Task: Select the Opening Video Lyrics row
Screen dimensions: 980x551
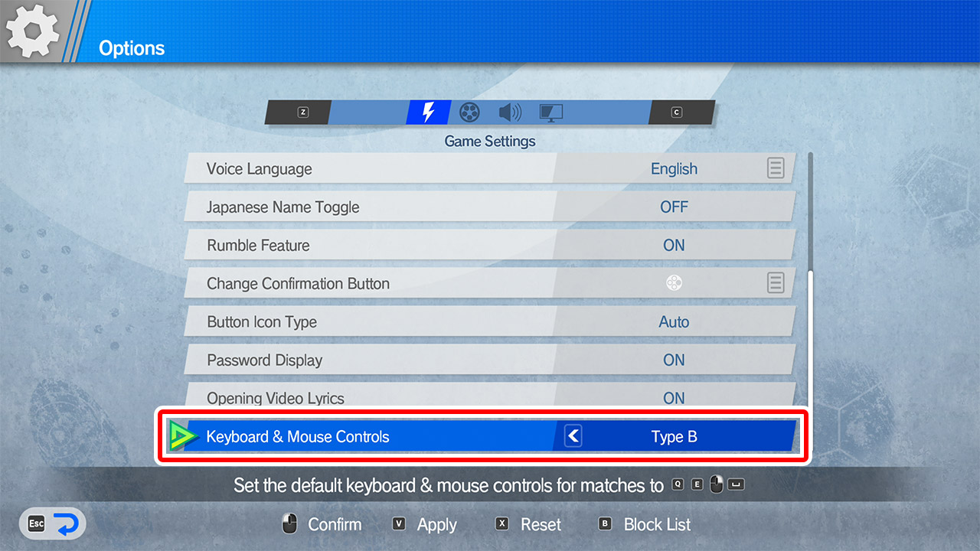Action: [x=367, y=396]
